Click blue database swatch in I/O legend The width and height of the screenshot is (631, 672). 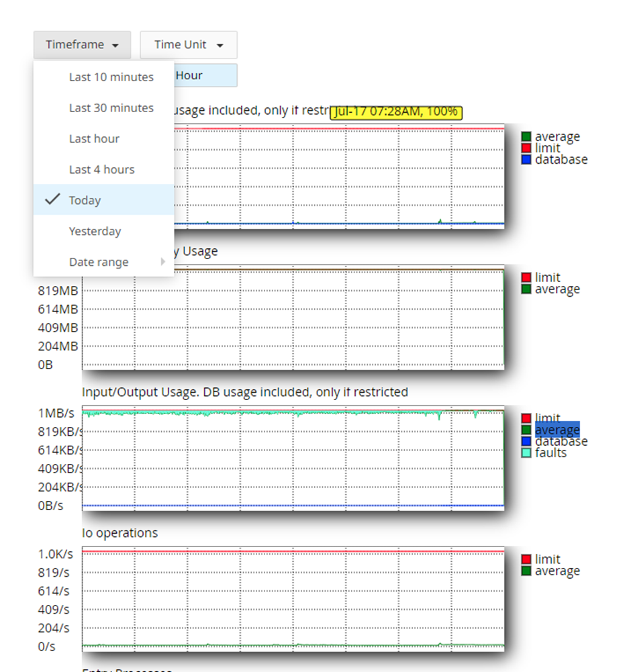[526, 442]
